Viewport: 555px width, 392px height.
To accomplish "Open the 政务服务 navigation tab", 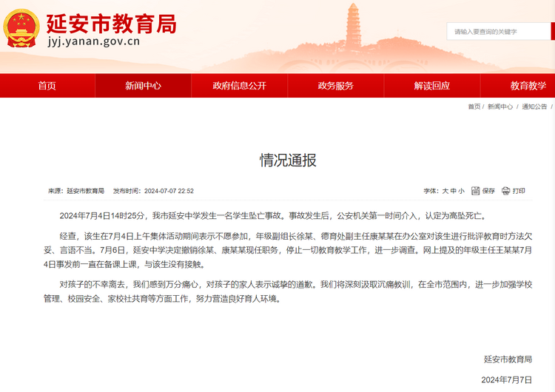I will point(335,86).
